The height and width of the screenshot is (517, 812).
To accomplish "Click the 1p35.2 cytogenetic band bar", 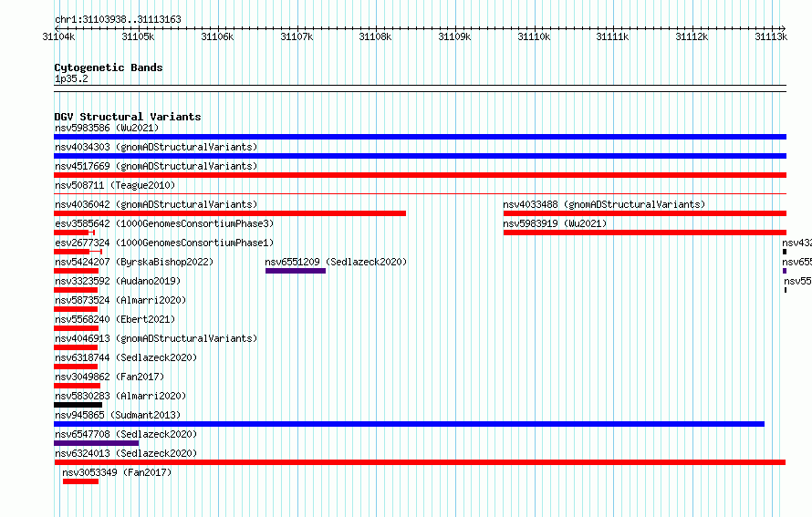I will pyautogui.click(x=420, y=88).
